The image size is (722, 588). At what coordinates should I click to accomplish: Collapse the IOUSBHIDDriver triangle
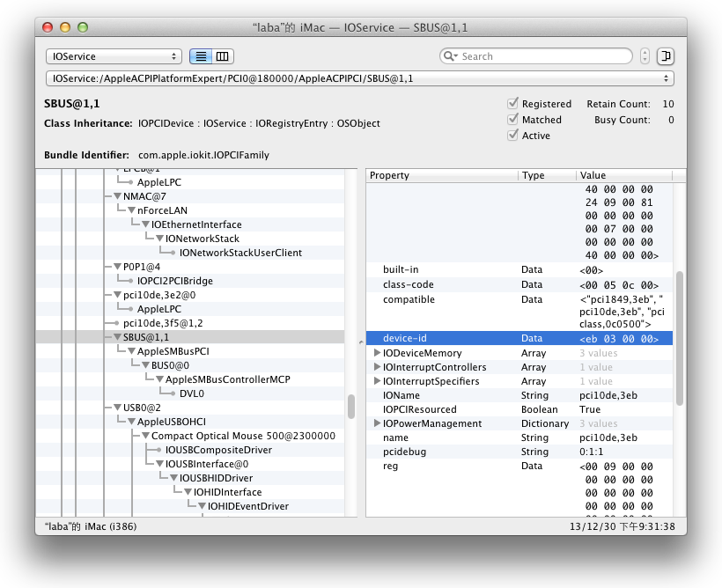coord(173,478)
